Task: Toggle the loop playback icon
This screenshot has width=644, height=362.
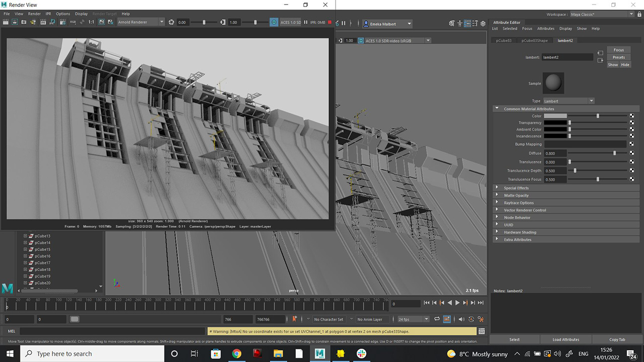Action: [x=437, y=319]
